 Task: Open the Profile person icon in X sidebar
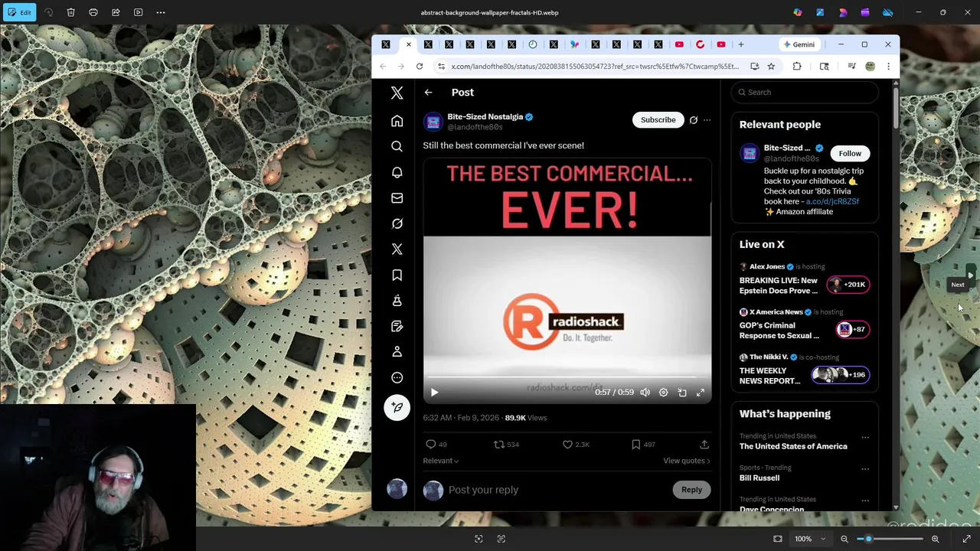(x=397, y=351)
